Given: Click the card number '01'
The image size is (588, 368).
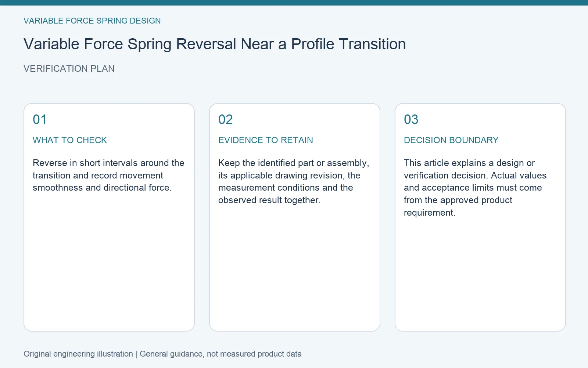Looking at the screenshot, I should click(40, 120).
